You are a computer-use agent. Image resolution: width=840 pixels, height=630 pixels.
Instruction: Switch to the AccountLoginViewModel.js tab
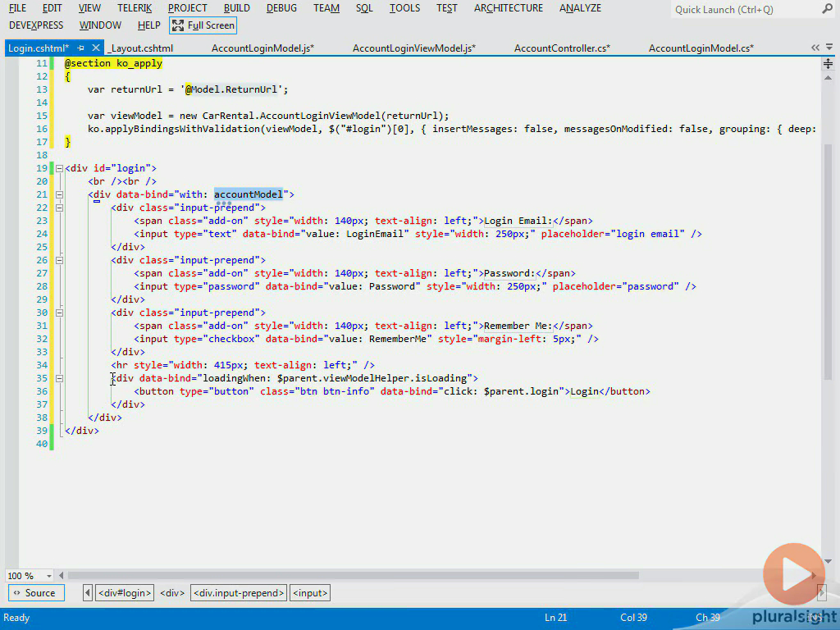click(x=414, y=48)
